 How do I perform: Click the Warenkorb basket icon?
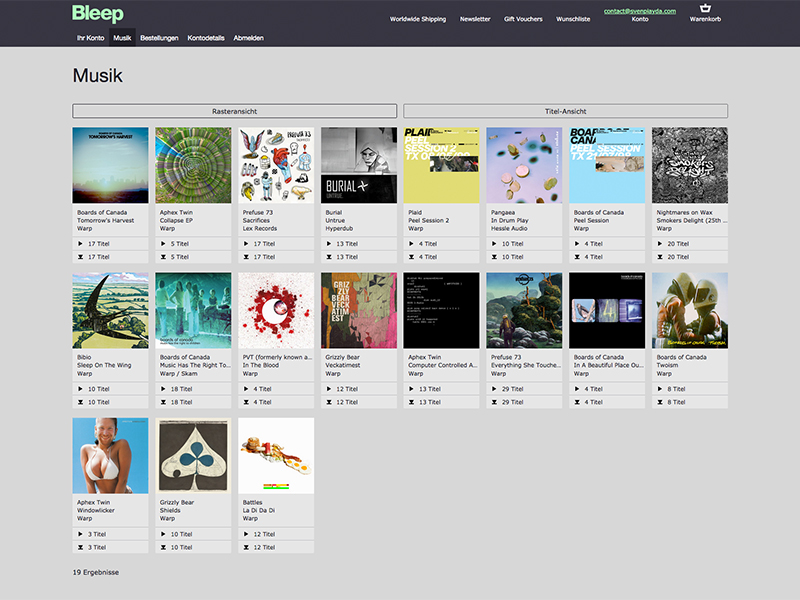tap(705, 8)
